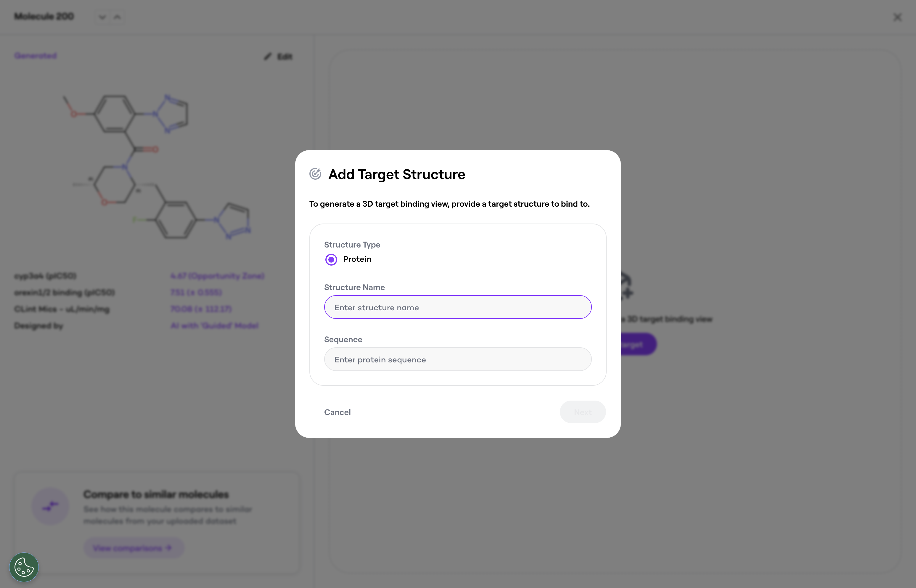The image size is (916, 588).
Task: Go to previous molecule with up chevron
Action: click(117, 17)
